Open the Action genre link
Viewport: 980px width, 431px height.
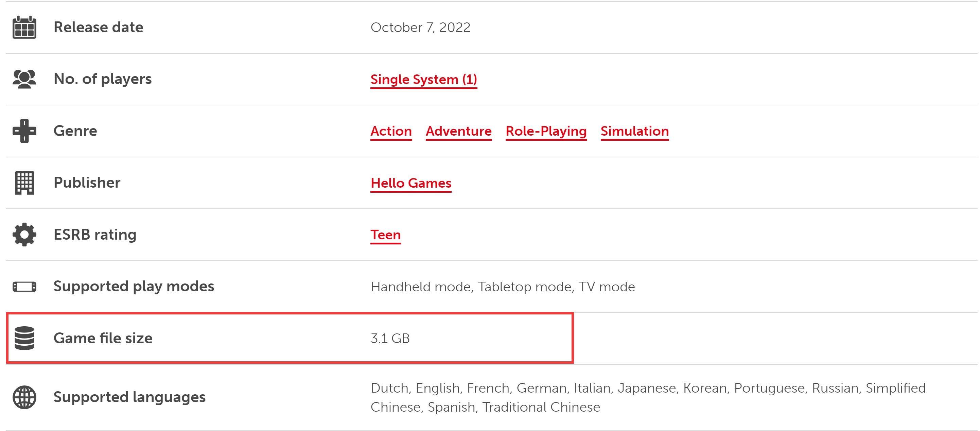coord(391,131)
